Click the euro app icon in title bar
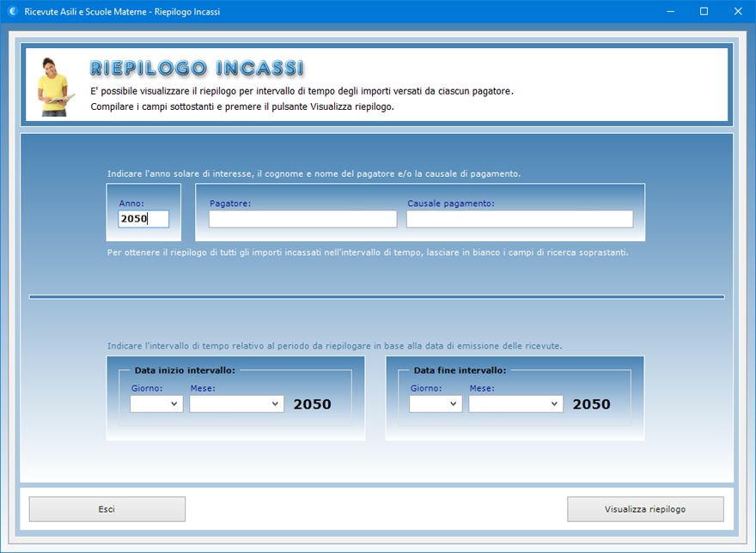This screenshot has height=553, width=756. click(11, 11)
